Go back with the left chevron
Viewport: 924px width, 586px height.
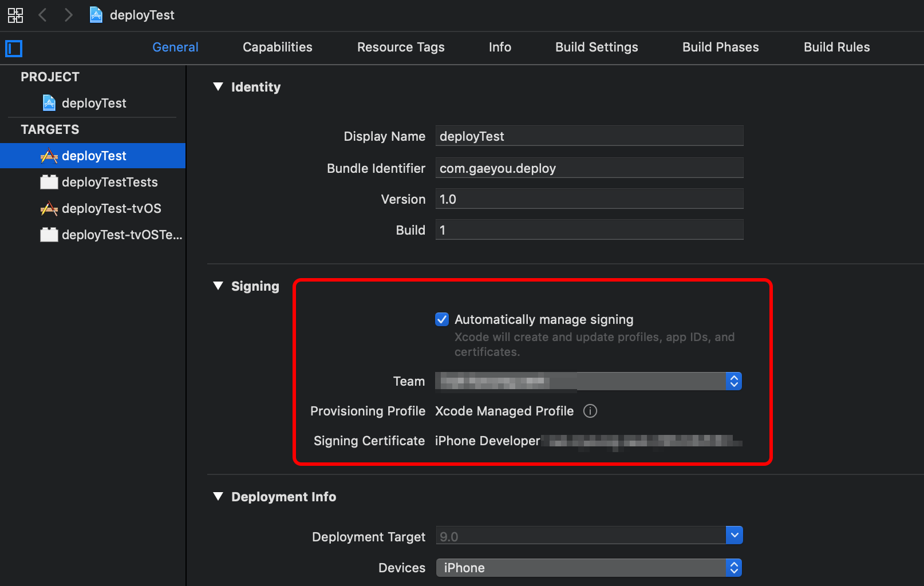[x=42, y=15]
